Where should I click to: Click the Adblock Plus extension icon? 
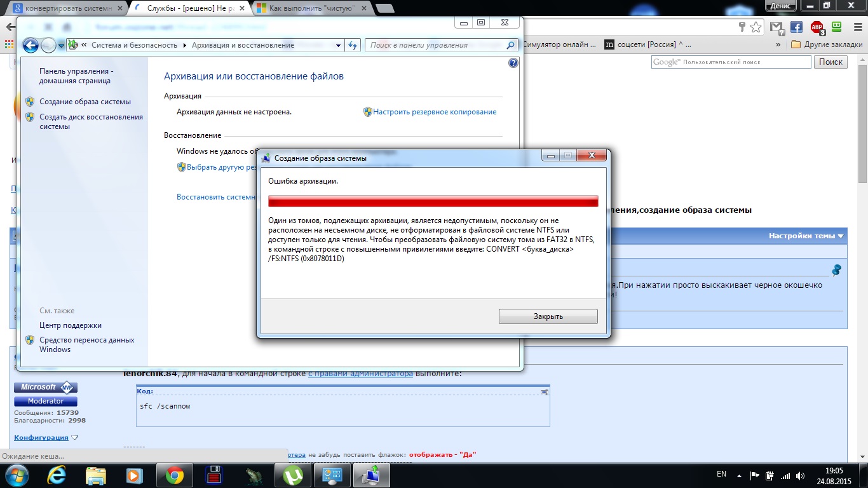point(817,27)
